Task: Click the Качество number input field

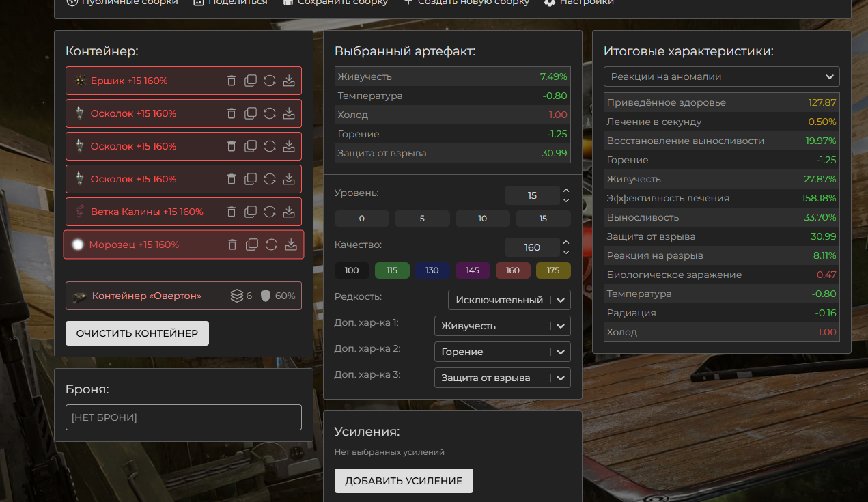Action: (x=533, y=247)
